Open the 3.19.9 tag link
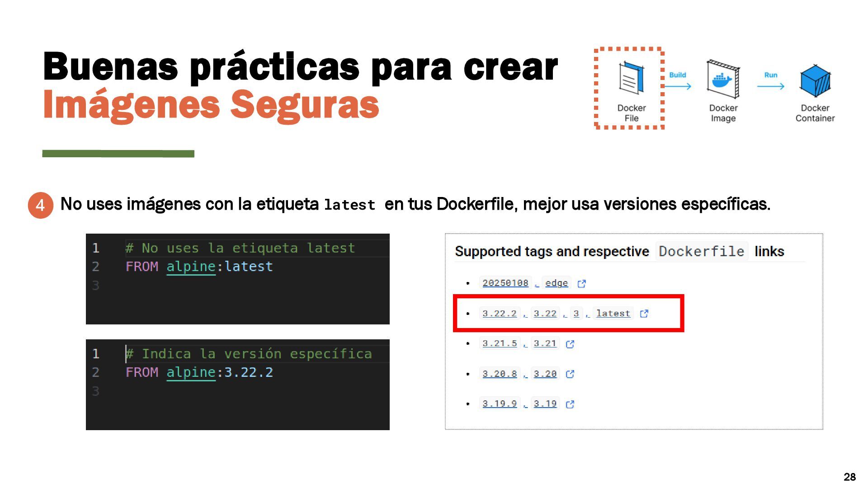This screenshot has height=488, width=868. pyautogui.click(x=499, y=404)
